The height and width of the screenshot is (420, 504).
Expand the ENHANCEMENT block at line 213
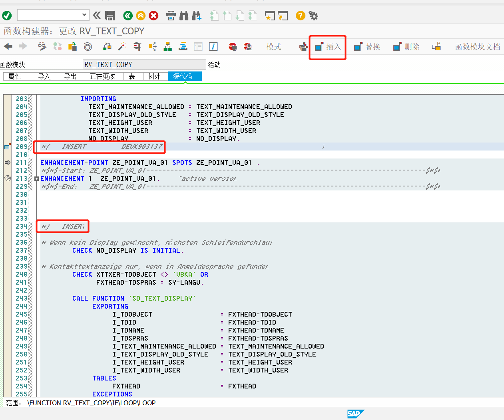(x=36, y=178)
